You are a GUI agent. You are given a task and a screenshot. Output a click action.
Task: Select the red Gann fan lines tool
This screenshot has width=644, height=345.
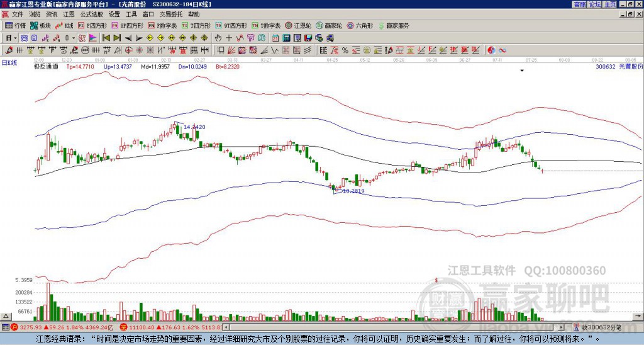click(231, 50)
